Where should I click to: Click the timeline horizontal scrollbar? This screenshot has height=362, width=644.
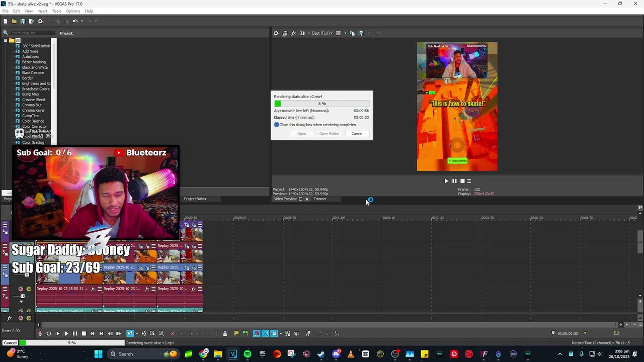(x=330, y=325)
